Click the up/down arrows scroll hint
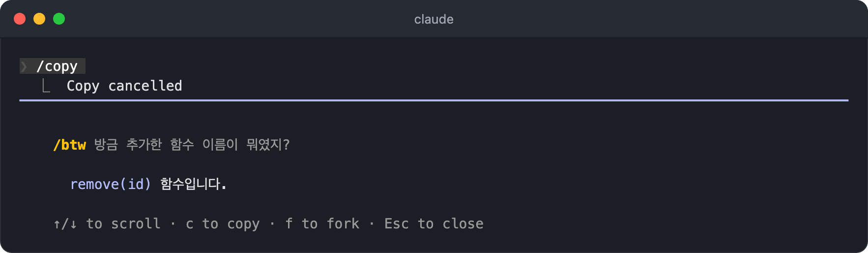This screenshot has height=253, width=868. [65, 224]
